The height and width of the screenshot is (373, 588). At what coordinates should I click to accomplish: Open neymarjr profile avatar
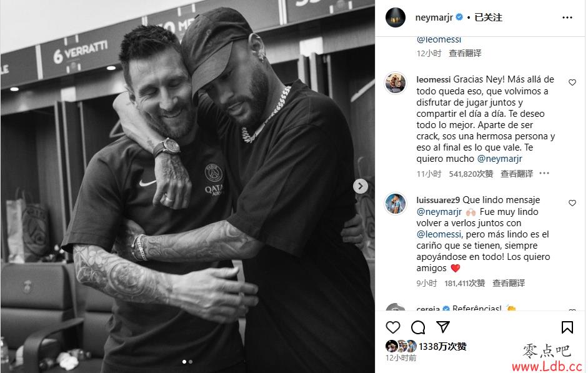click(x=396, y=17)
